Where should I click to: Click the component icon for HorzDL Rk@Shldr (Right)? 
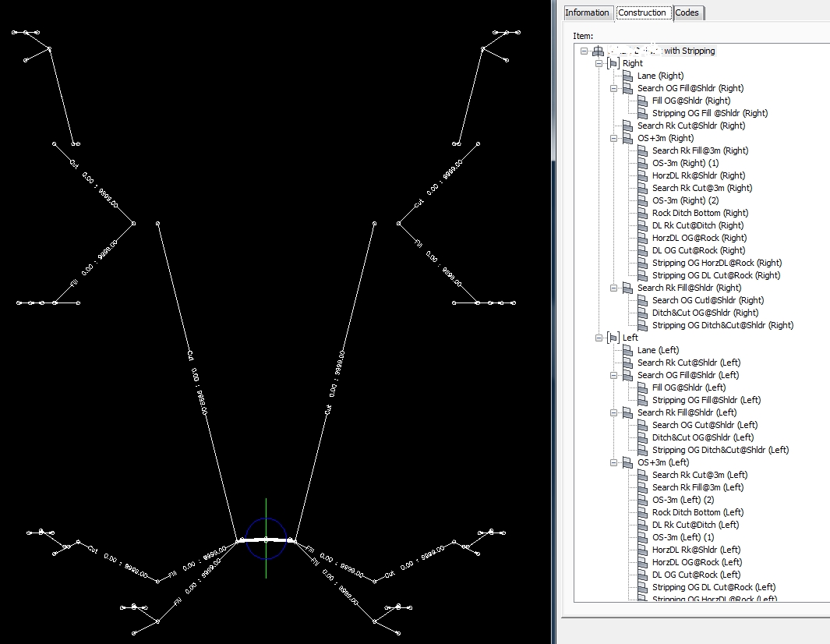[x=642, y=175]
